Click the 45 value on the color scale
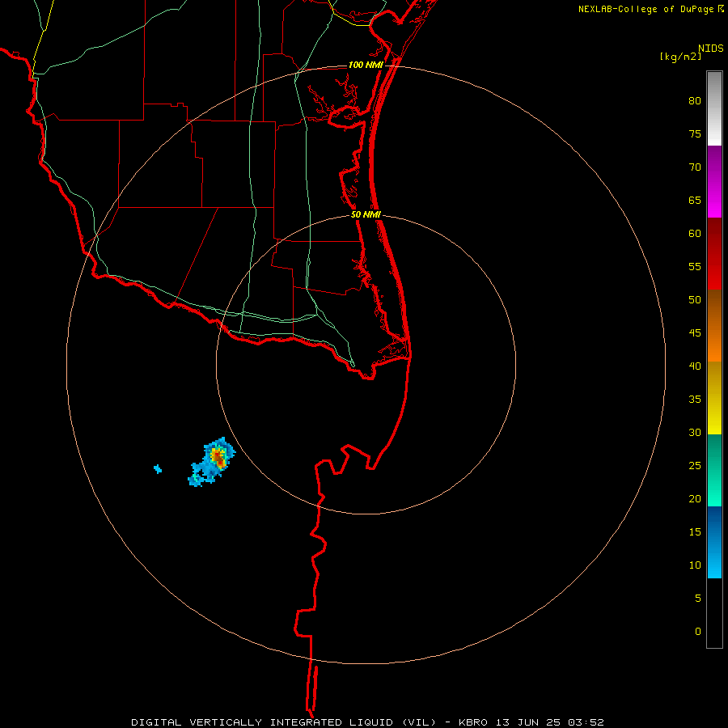The height and width of the screenshot is (728, 728). 695,333
